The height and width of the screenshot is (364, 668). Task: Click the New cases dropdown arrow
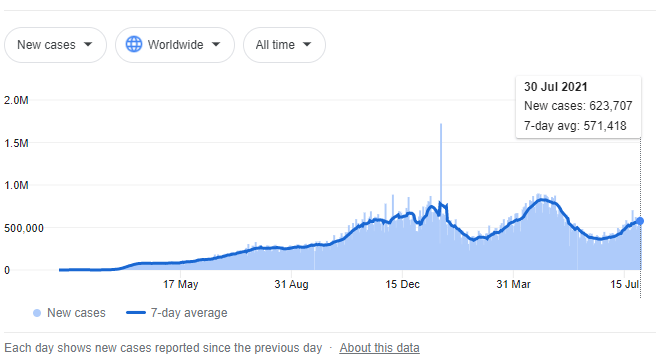(88, 44)
